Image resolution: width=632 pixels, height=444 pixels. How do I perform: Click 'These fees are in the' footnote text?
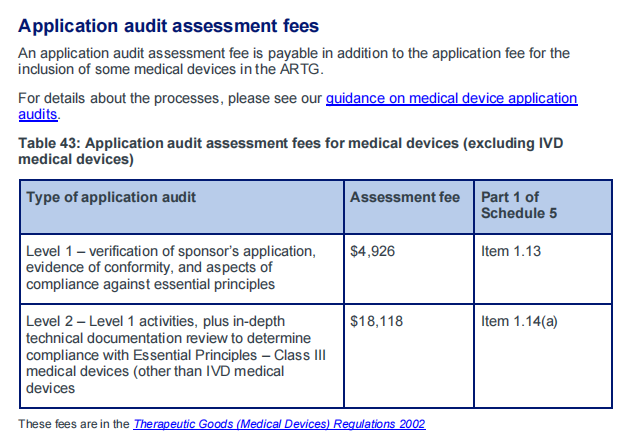(74, 424)
